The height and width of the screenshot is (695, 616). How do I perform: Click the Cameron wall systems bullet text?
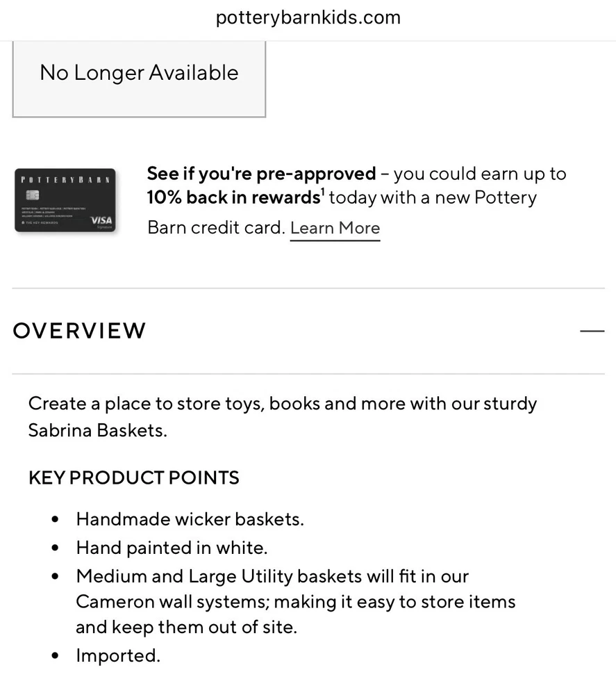[295, 601]
